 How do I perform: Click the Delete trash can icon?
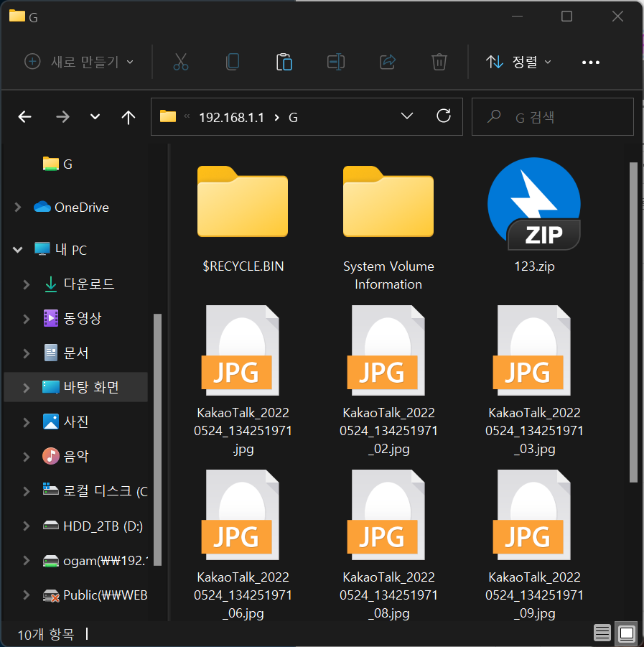(x=439, y=62)
